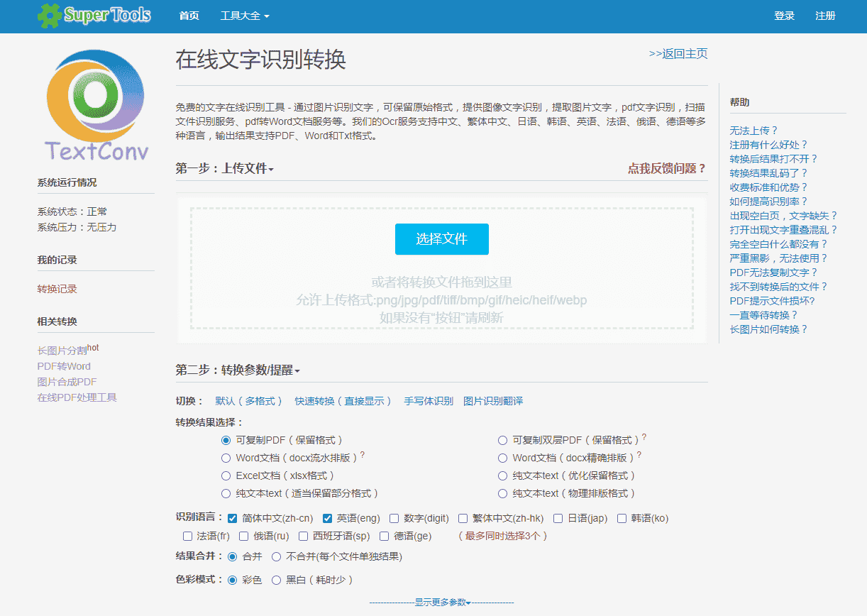Open help topic 无法上传？

754,131
